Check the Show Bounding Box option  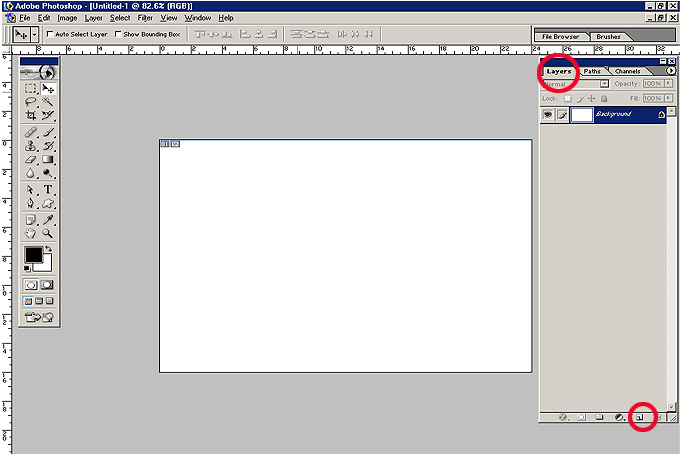(x=118, y=34)
